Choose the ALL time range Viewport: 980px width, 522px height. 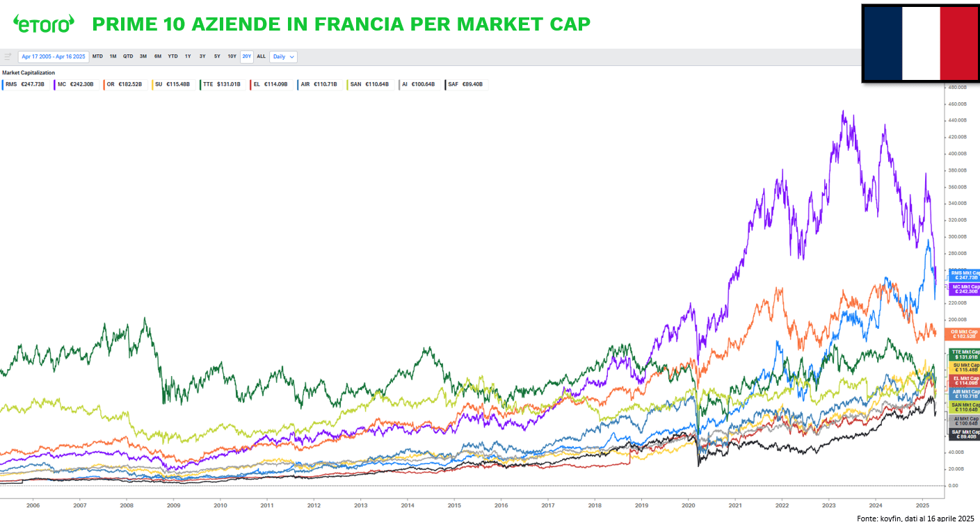(x=261, y=56)
